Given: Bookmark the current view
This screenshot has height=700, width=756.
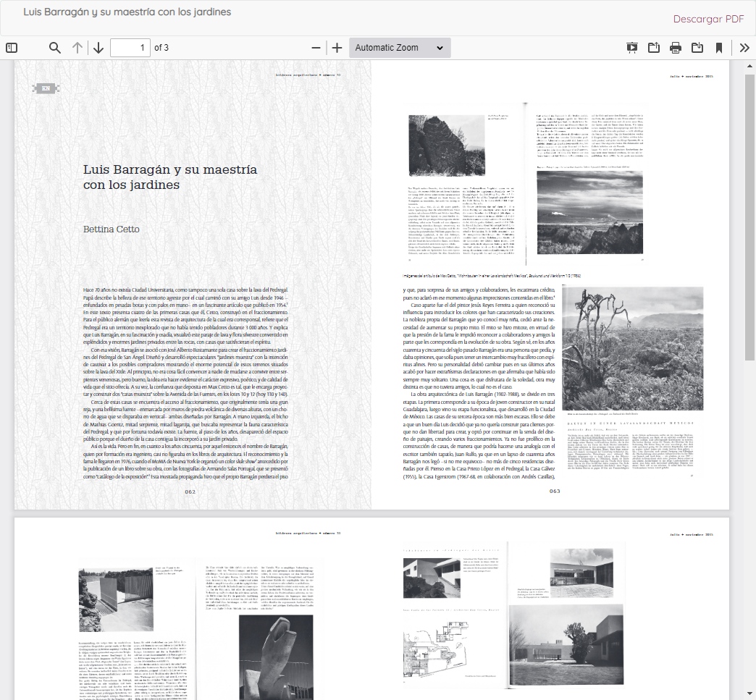Looking at the screenshot, I should click(x=719, y=48).
